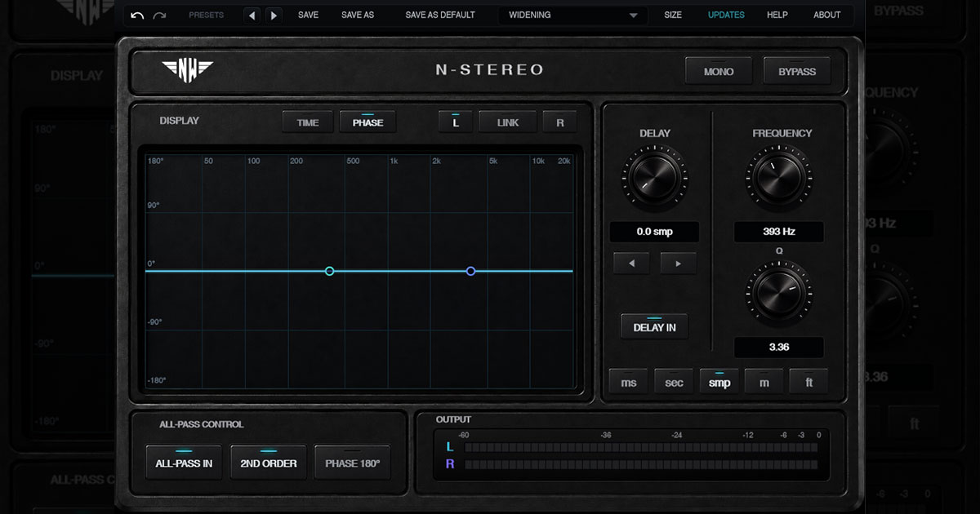
Task: Click the N-STEREO title text
Action: [490, 70]
